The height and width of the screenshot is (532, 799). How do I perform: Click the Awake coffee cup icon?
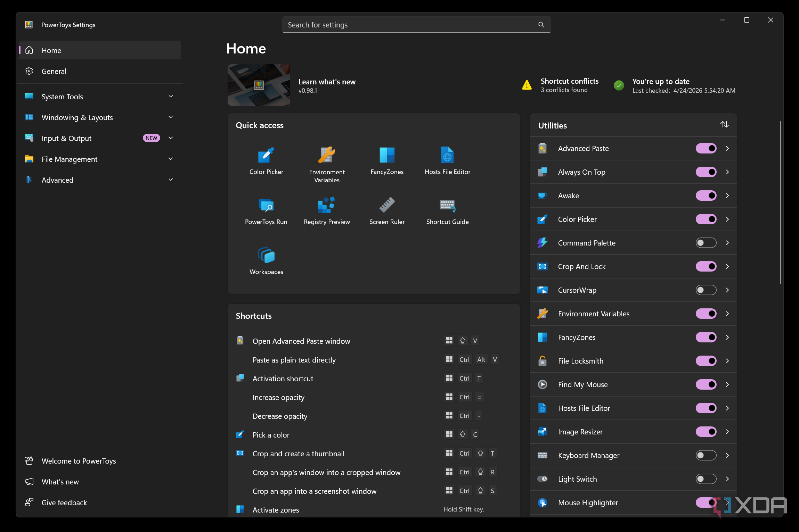(543, 196)
